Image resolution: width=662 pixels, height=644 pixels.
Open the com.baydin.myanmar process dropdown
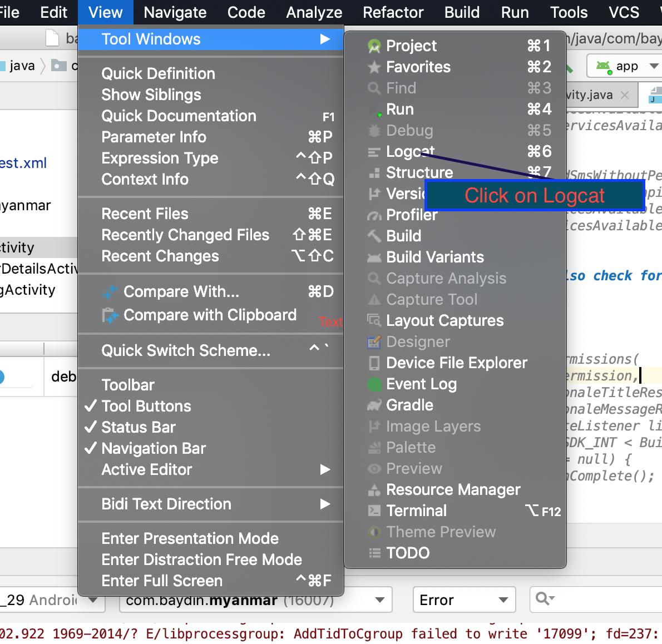tap(256, 600)
